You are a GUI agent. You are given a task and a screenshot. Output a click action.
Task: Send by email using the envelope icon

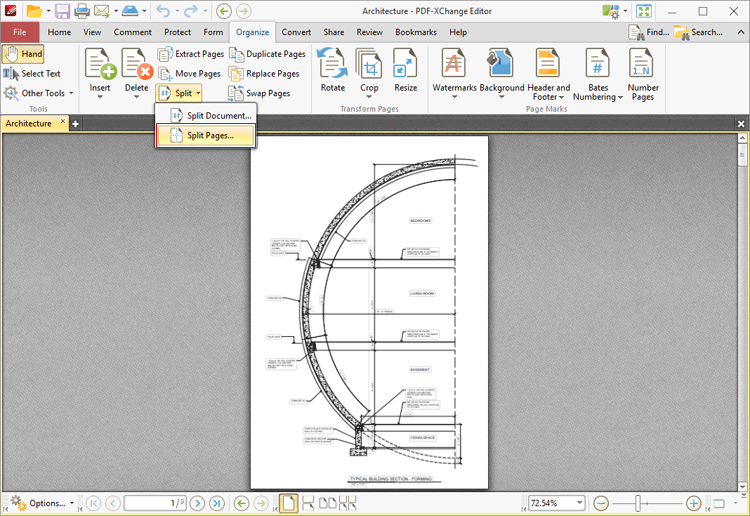coord(101,11)
